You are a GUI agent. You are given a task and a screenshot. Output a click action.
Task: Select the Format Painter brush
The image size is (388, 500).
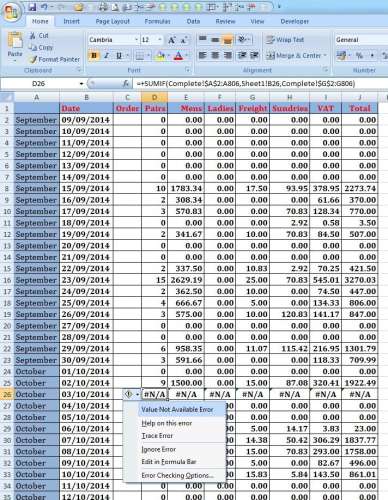tap(33, 59)
